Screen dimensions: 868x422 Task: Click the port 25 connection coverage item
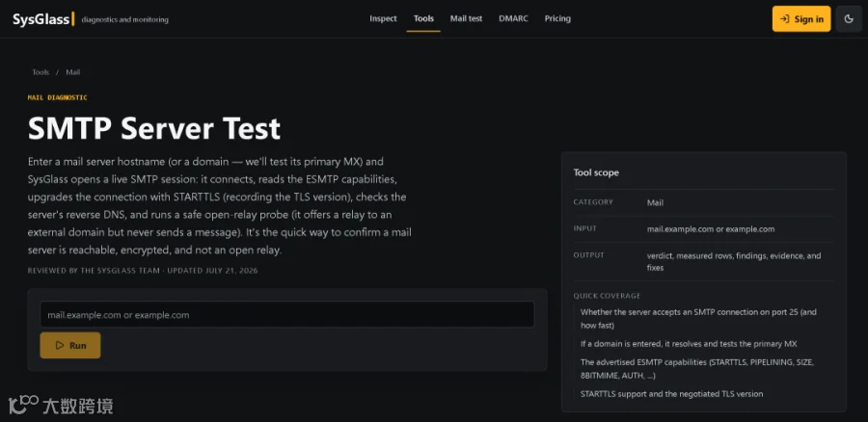click(x=698, y=319)
